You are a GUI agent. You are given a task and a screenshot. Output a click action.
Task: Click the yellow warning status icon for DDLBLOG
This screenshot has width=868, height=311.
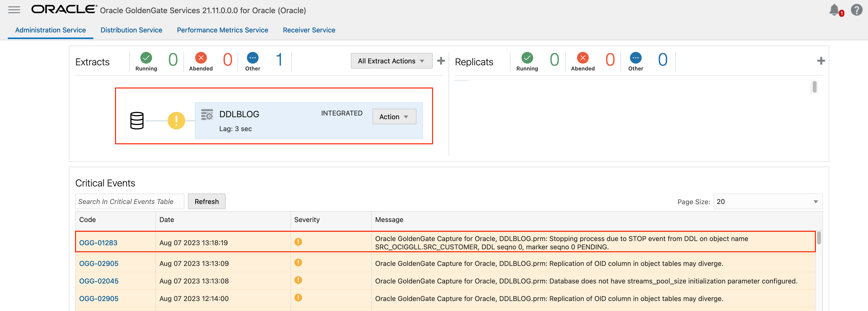point(176,121)
